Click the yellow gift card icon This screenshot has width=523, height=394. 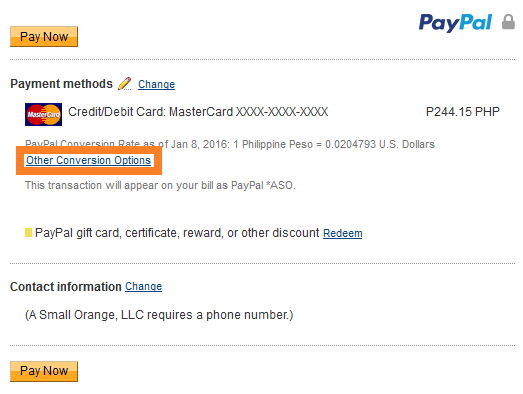pyautogui.click(x=28, y=232)
